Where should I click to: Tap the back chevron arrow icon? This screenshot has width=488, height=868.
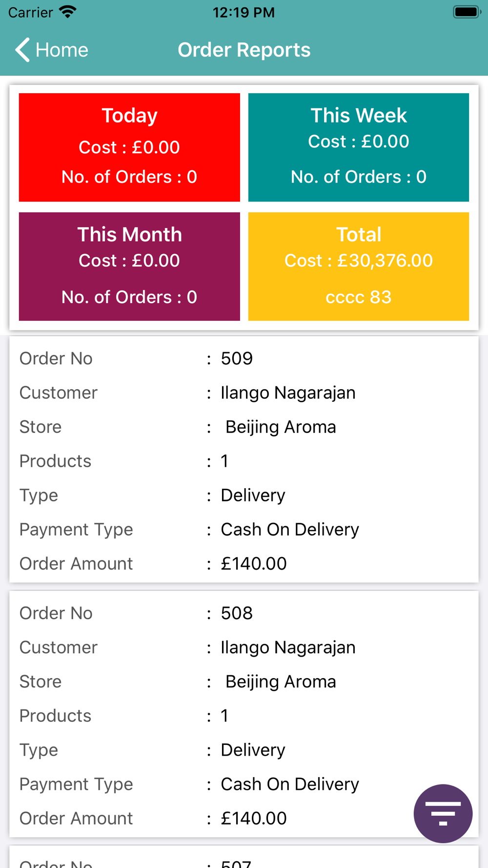point(22,50)
